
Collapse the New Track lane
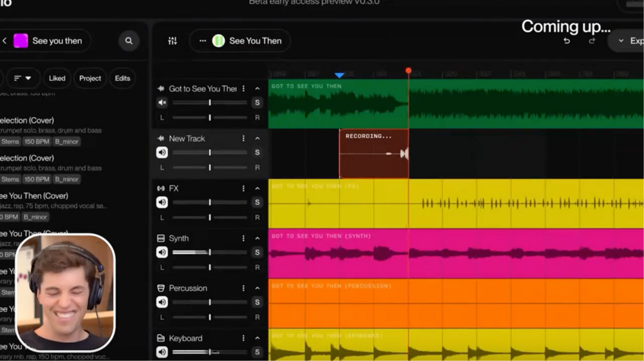[x=258, y=138]
